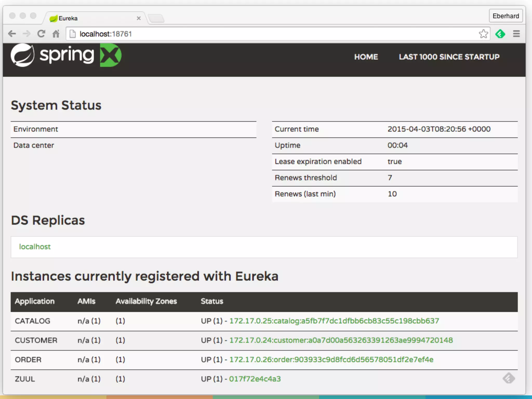532x399 pixels.
Task: Click the browser back arrow
Action: [12, 34]
